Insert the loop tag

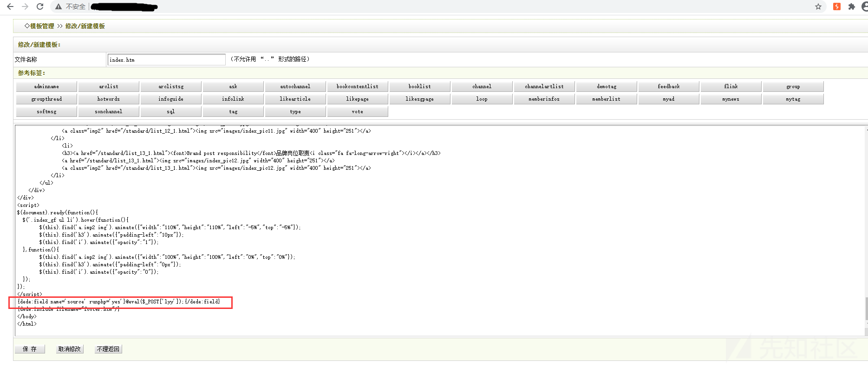coord(482,99)
